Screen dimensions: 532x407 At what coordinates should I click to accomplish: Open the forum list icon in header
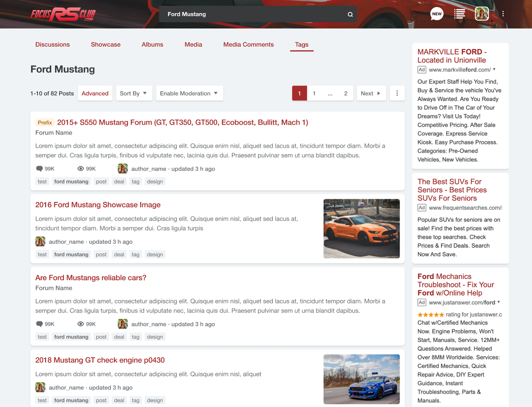[x=460, y=14]
